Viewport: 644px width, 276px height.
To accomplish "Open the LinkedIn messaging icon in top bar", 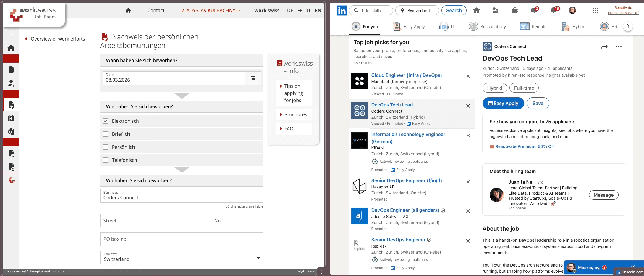I will click(x=534, y=10).
